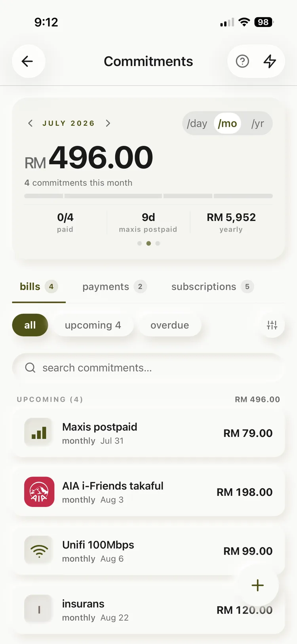Screen dimensions: 297x644
Task: Switch to the subscriptions tab
Action: tap(212, 286)
